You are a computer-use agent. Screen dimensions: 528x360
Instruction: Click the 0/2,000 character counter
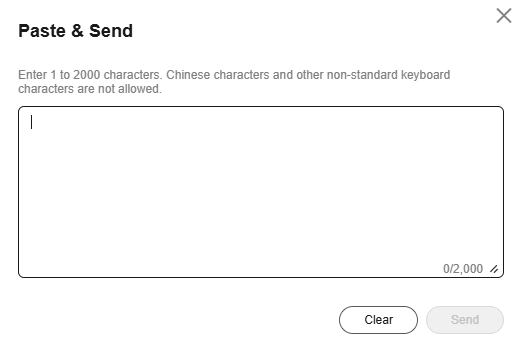pos(463,269)
